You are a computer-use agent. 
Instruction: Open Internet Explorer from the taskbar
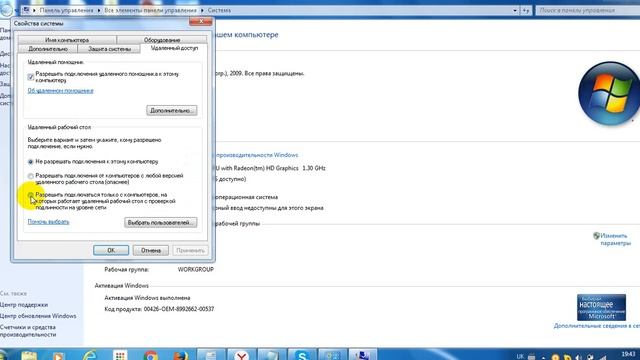89,356
